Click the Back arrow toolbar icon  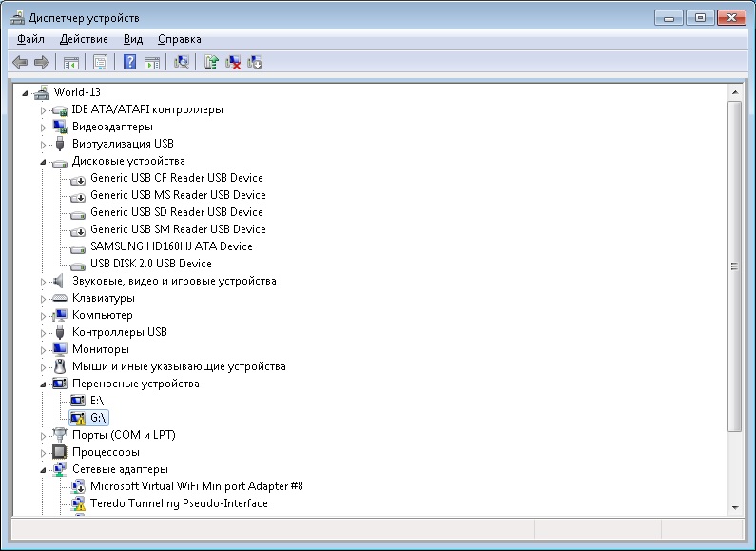click(20, 62)
